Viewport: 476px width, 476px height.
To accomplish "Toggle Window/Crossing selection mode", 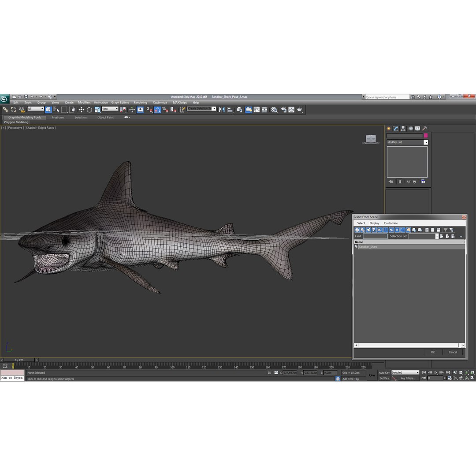I will 72,110.
